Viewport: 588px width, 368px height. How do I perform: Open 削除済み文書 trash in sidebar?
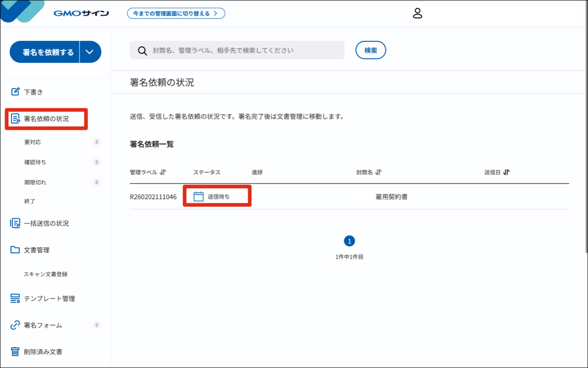(x=43, y=352)
